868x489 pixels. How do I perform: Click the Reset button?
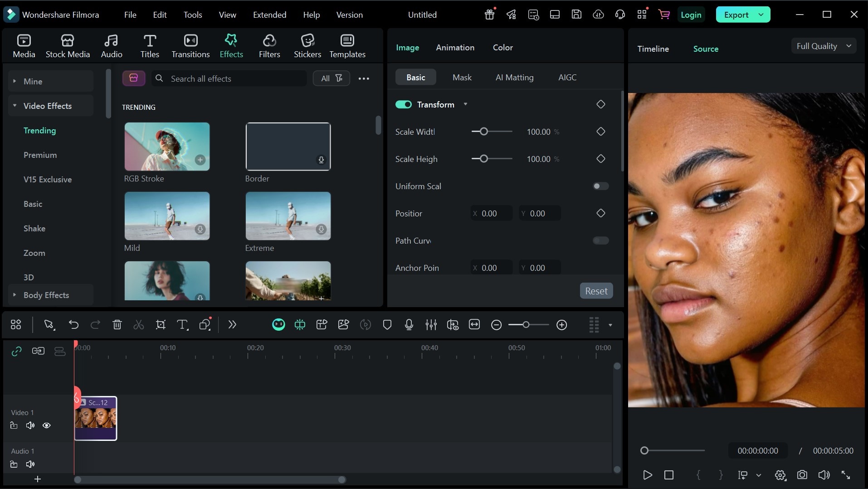(596, 291)
